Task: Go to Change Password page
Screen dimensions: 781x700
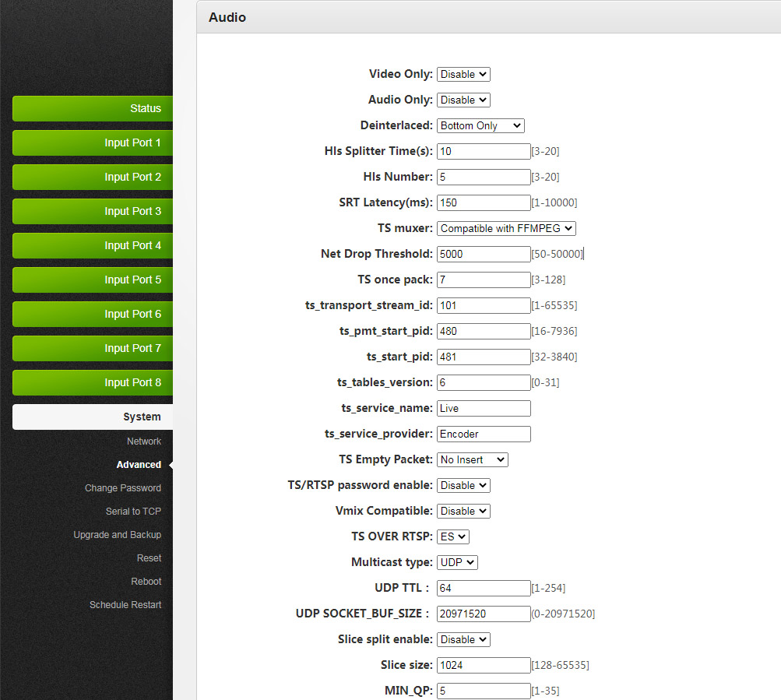Action: click(x=123, y=488)
